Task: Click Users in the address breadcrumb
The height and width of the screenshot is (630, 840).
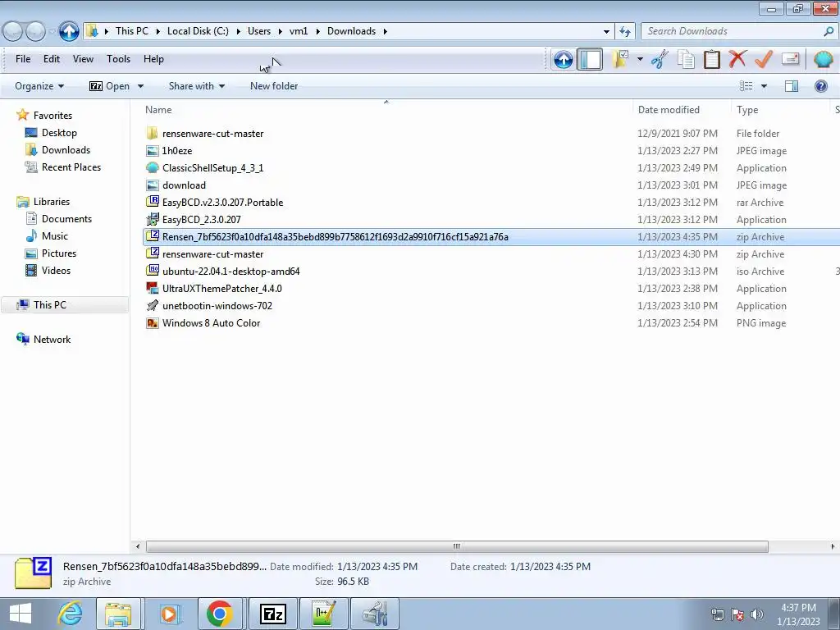Action: [x=259, y=31]
